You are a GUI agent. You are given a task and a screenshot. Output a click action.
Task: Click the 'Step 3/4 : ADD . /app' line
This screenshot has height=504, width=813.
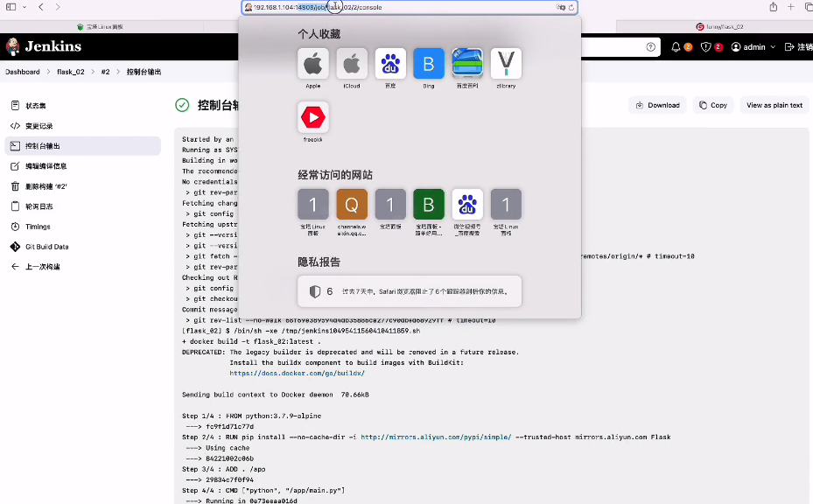point(223,469)
